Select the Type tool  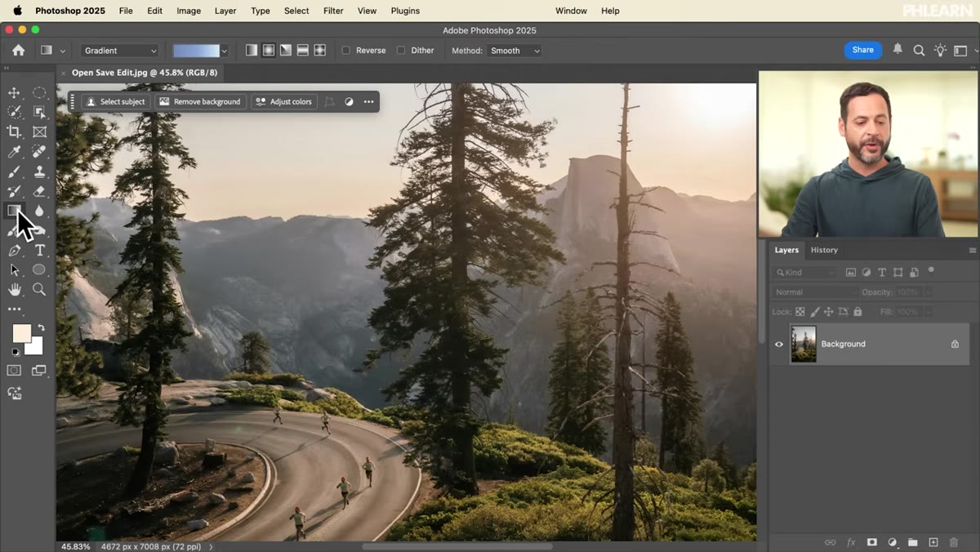coord(39,251)
